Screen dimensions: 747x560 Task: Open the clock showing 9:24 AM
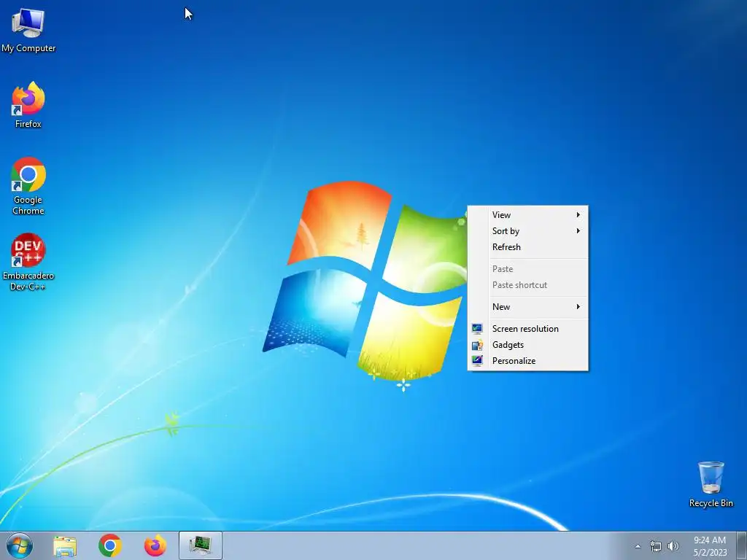[709, 540]
